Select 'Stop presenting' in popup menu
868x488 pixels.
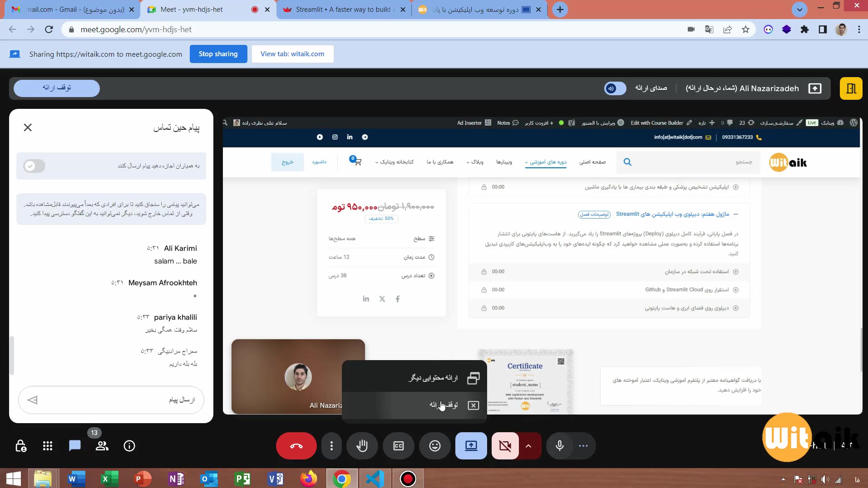414,405
